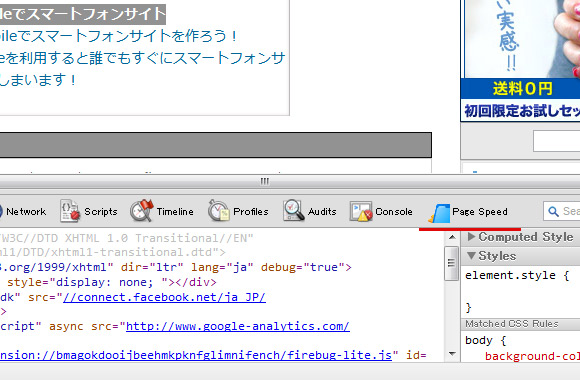Click the devtools panel resize grip handle

pyautogui.click(x=265, y=181)
